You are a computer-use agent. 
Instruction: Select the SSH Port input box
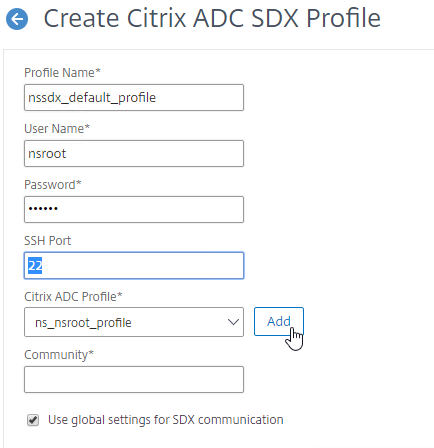click(x=134, y=265)
